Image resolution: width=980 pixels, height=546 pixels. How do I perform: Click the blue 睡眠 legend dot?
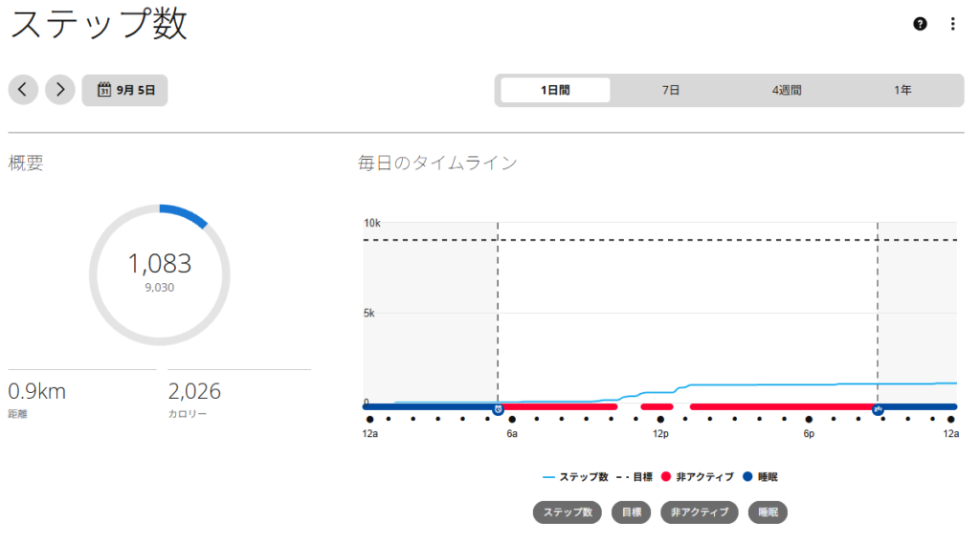(747, 476)
